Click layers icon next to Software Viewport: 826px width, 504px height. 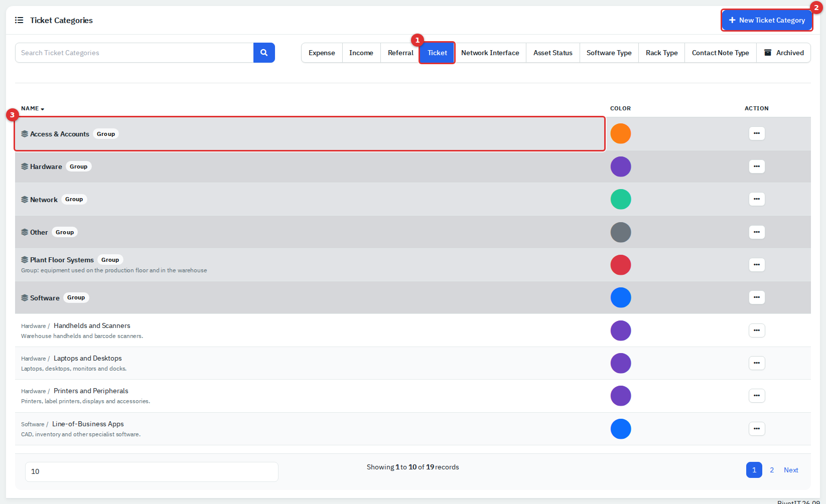tap(25, 298)
